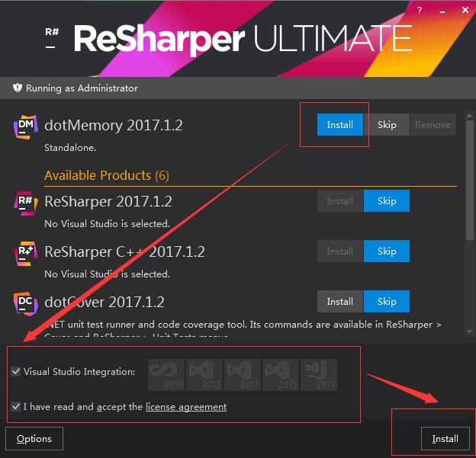Screen dimensions: 476x458
Task: Click the product list scrollbar down arrow
Action: [x=469, y=331]
